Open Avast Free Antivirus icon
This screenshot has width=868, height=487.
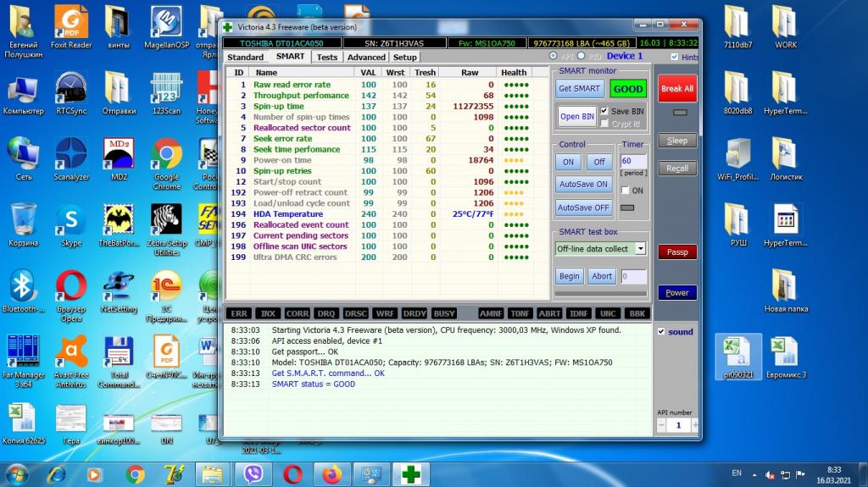(x=71, y=362)
